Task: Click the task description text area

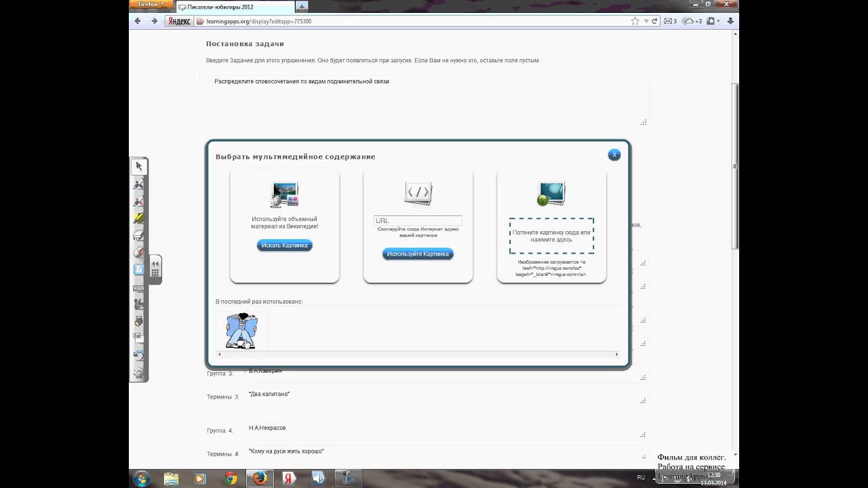Action: (430, 100)
